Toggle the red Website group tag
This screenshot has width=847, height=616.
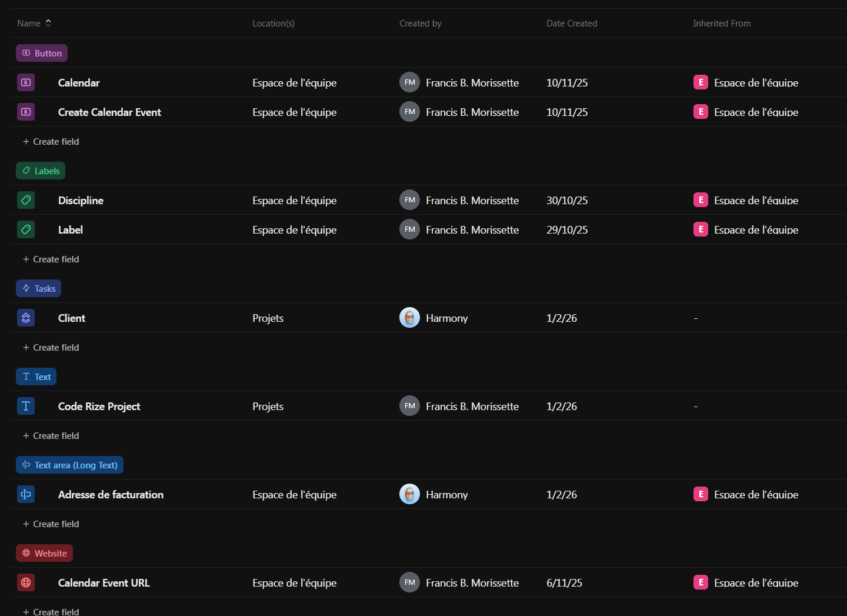(x=44, y=553)
